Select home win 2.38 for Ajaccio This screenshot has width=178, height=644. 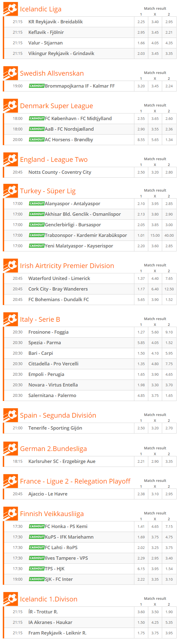tap(141, 494)
